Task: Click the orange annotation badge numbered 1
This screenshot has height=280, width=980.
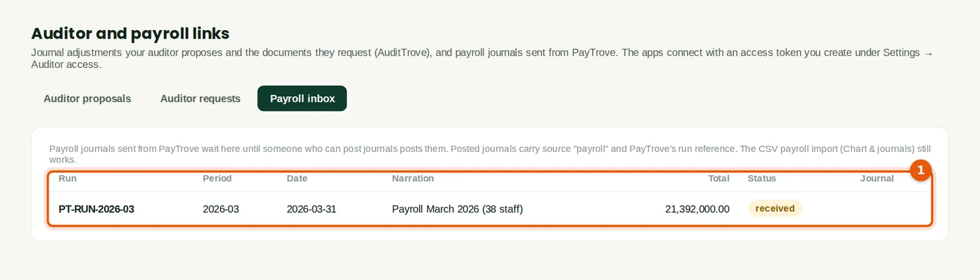Action: [920, 170]
